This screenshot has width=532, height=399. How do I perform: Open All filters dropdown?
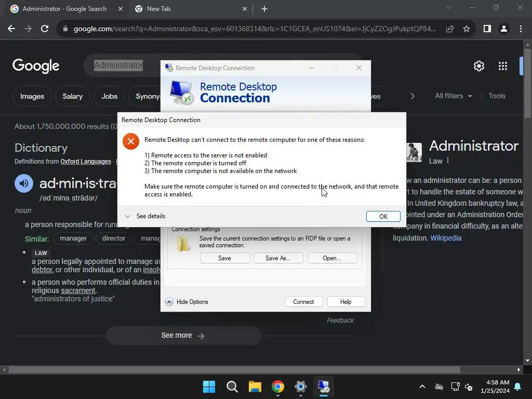(x=453, y=96)
